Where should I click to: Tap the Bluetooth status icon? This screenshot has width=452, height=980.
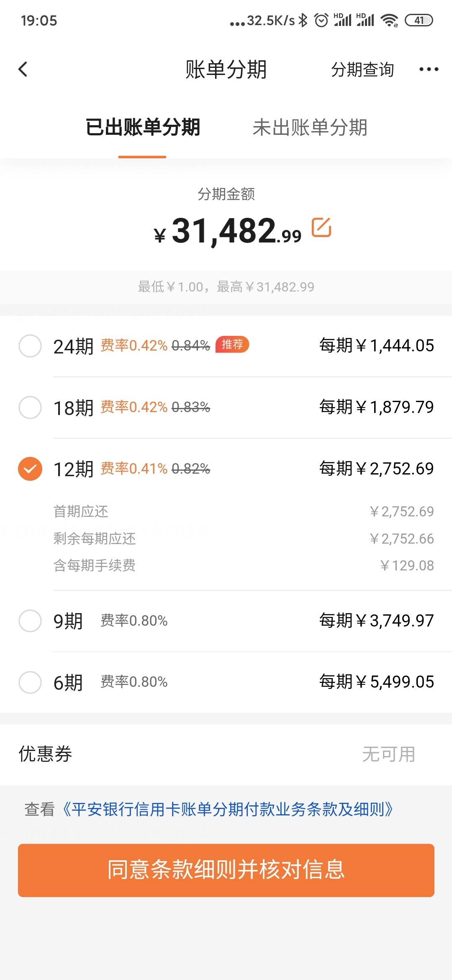303,20
